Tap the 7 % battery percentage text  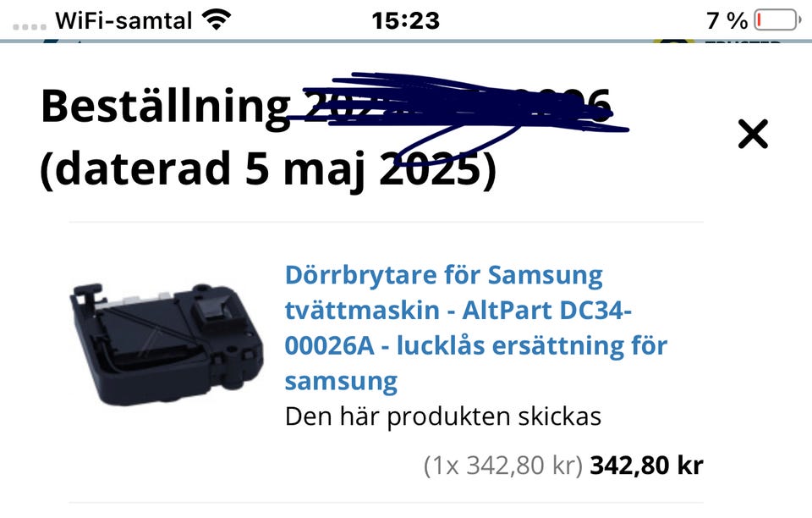[x=727, y=20]
